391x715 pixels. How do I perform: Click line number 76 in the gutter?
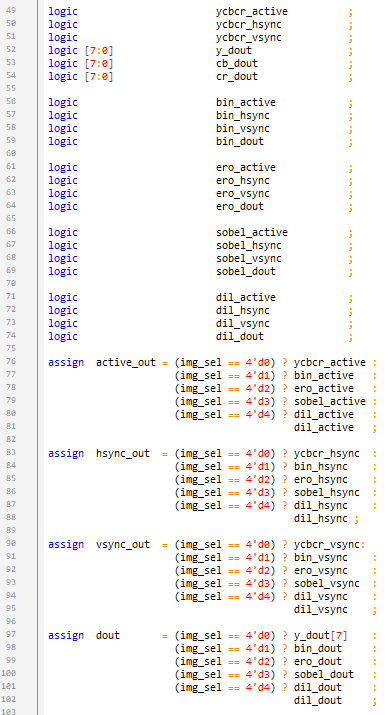pos(10,361)
